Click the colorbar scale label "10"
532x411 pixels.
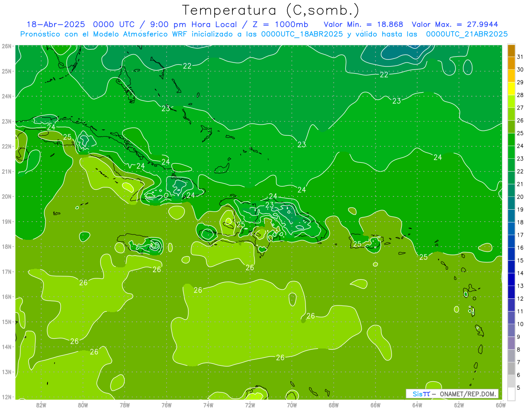(520, 324)
